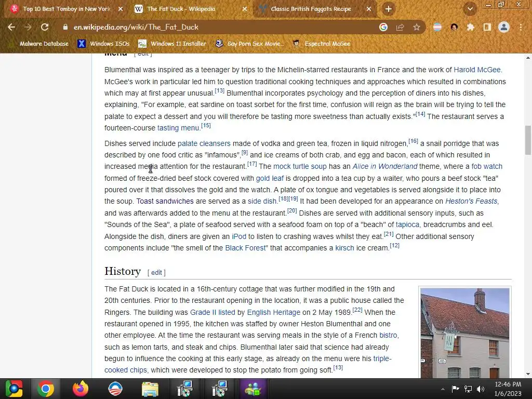The width and height of the screenshot is (532, 399).
Task: Open the Grade II listed link
Action: point(212,312)
